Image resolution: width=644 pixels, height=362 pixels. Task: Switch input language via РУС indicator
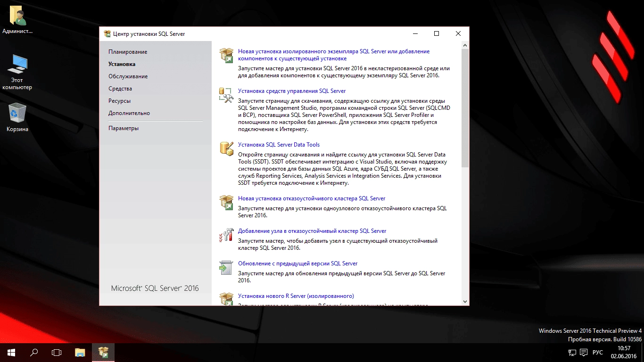[598, 353]
